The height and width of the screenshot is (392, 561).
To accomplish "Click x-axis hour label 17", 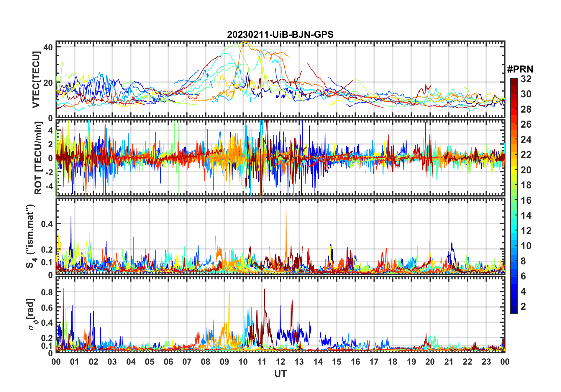I will tap(374, 362).
